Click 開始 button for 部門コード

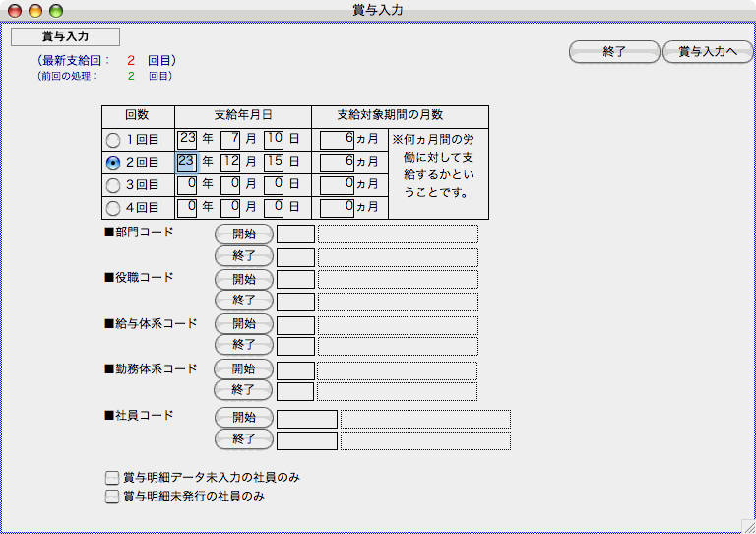243,234
